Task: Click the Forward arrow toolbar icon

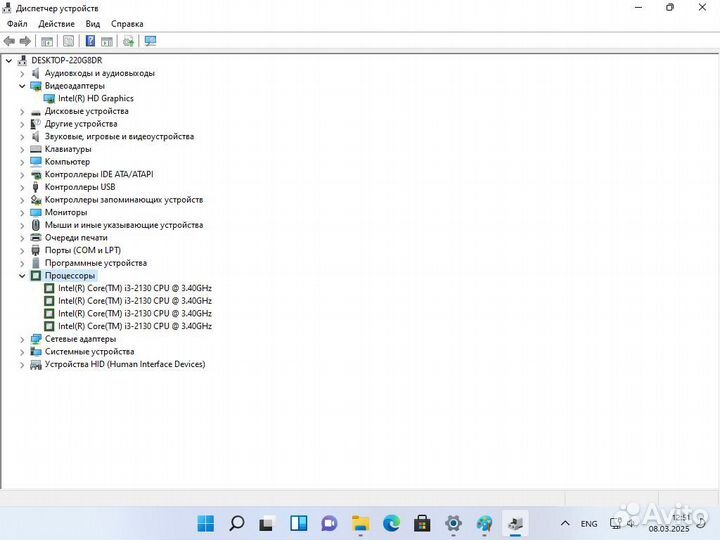Action: tap(25, 41)
